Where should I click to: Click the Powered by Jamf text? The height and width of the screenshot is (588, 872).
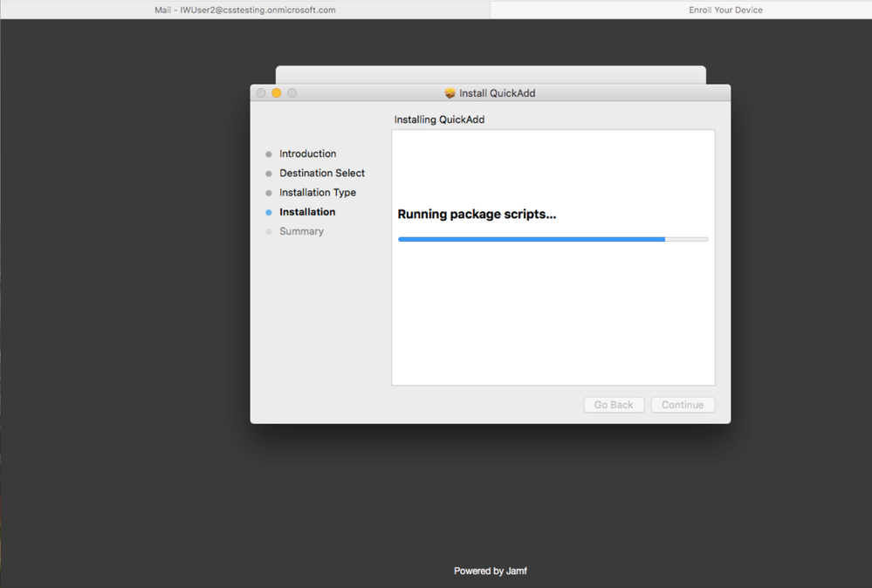click(491, 571)
